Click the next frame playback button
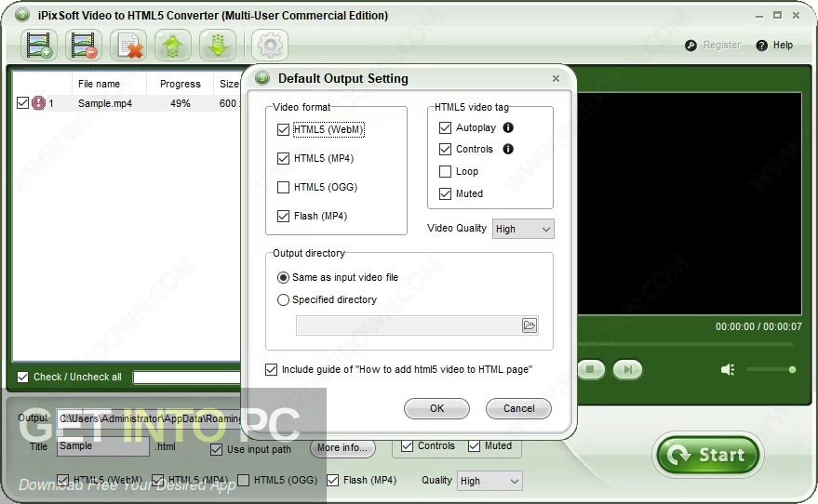 (627, 369)
